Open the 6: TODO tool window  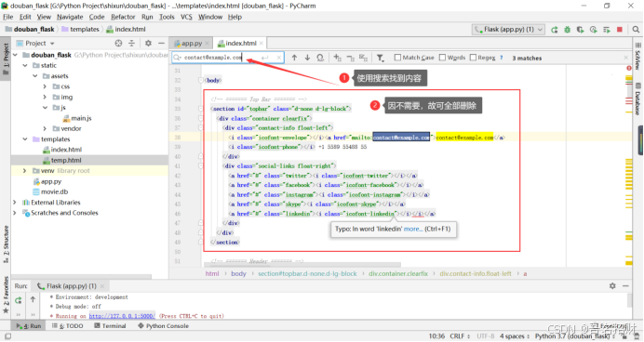[67, 326]
